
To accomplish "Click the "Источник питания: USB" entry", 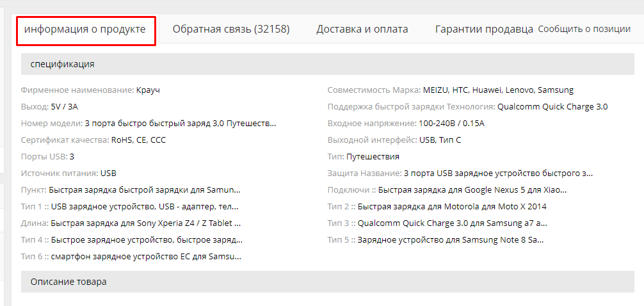I will point(68,173).
